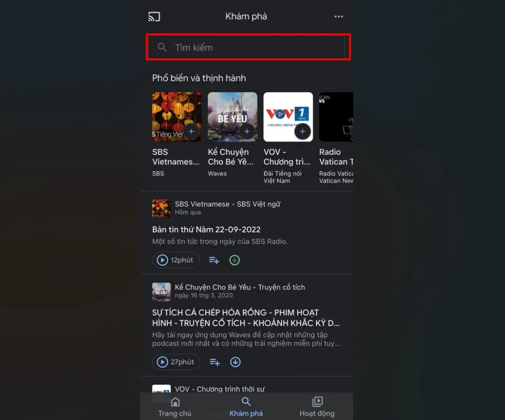Tap SBS episode small thumbnail
Screen dimensions: 505x420
point(161,209)
